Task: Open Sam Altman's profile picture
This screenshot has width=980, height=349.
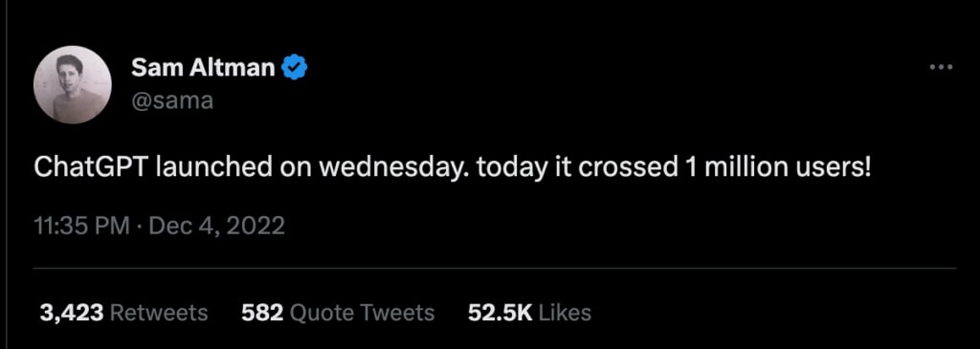Action: tap(73, 84)
